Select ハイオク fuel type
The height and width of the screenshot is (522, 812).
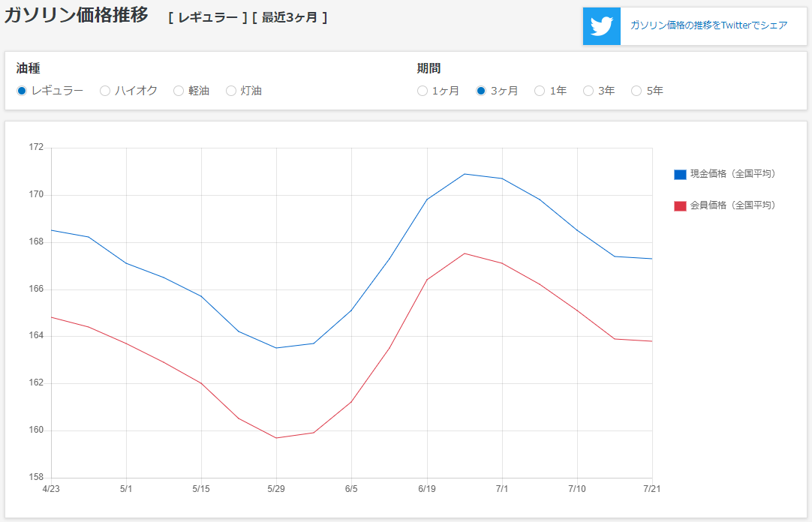point(105,91)
